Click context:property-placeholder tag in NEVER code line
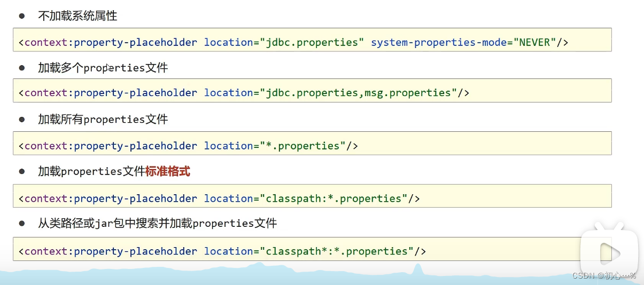The image size is (644, 285). coord(111,42)
